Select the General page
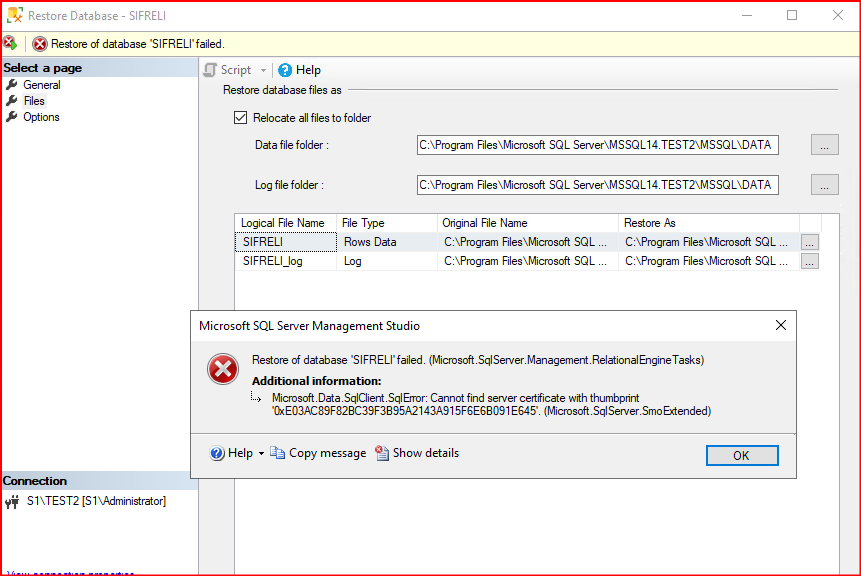This screenshot has height=576, width=861. [x=41, y=85]
